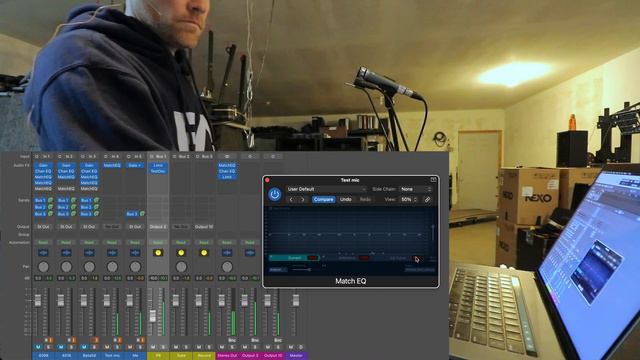The image size is (640, 360).
Task: Go to previous Match EQ preset arrow
Action: (291, 200)
